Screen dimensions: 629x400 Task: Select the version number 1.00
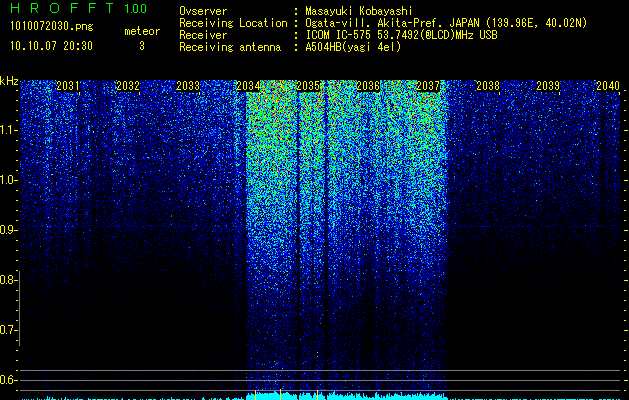point(136,9)
